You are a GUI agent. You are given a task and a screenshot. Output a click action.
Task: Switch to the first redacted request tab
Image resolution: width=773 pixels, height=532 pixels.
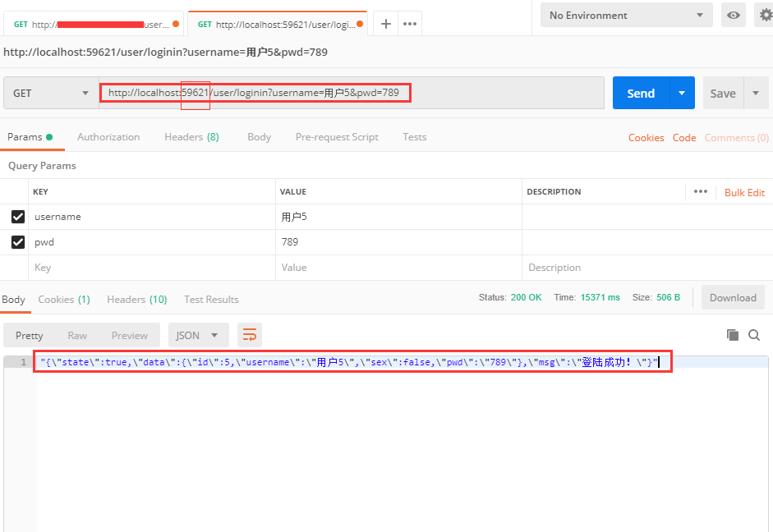93,24
